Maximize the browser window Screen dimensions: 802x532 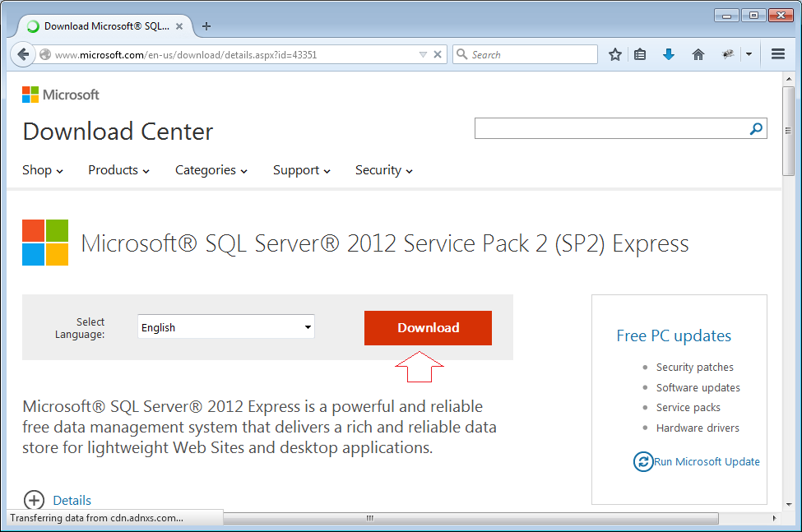point(753,16)
